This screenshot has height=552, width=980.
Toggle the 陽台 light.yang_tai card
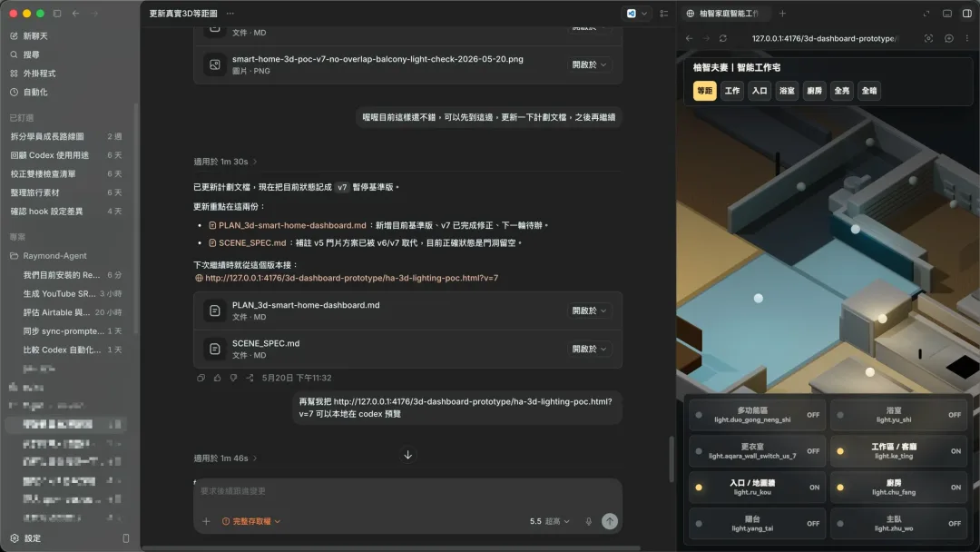(757, 524)
